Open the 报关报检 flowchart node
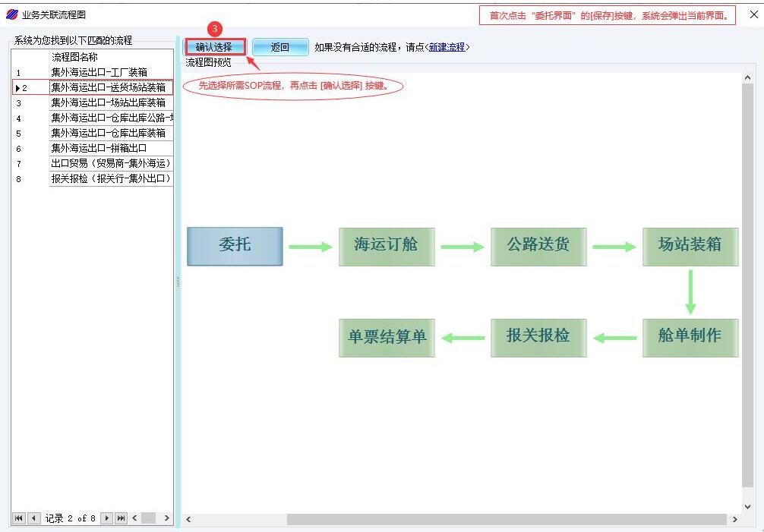 point(538,337)
